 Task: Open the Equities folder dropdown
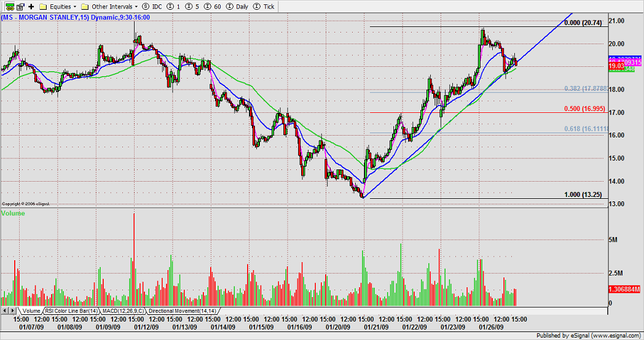point(58,7)
